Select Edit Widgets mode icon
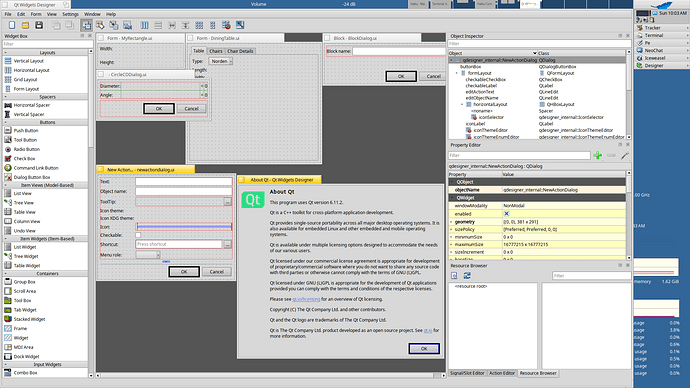 pyautogui.click(x=87, y=25)
